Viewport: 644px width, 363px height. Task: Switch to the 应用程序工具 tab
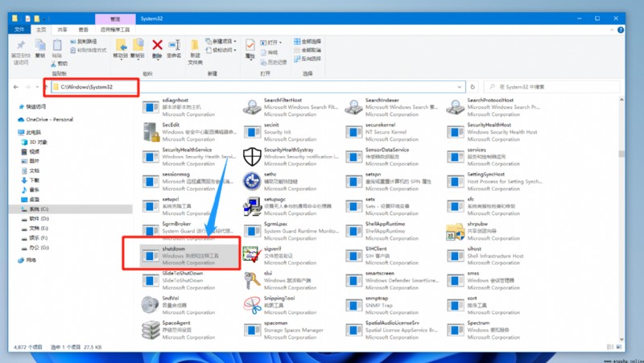[x=115, y=30]
